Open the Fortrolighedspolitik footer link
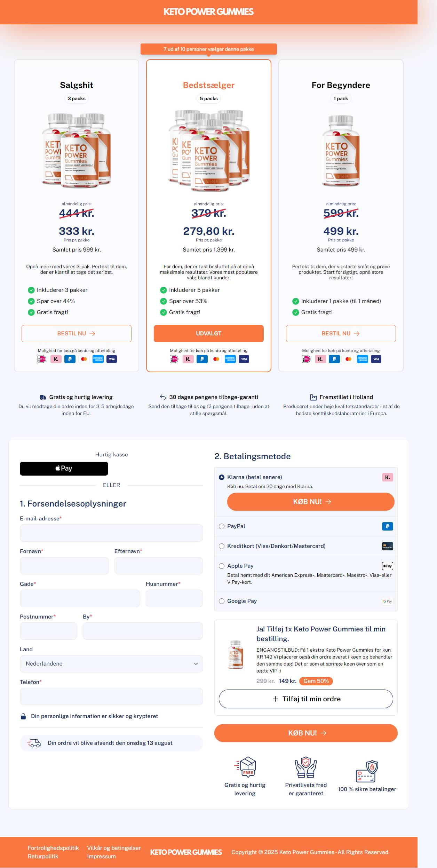 point(53,848)
